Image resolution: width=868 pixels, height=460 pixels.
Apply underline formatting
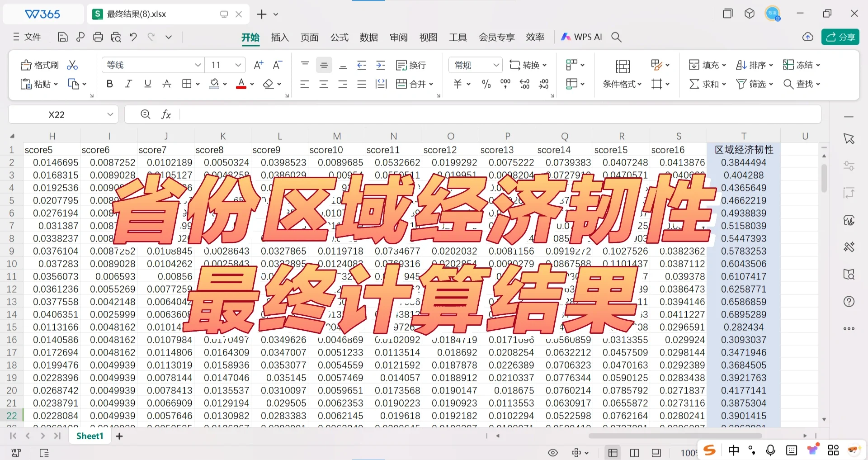point(147,84)
